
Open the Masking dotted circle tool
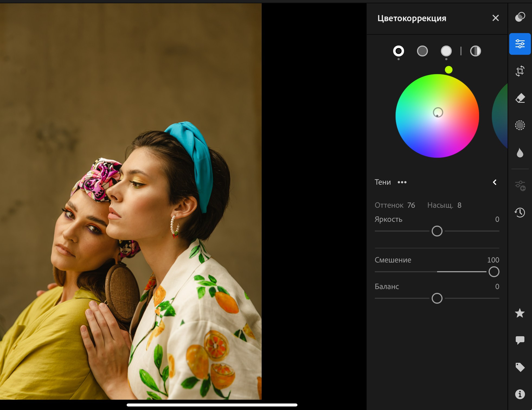(x=520, y=125)
